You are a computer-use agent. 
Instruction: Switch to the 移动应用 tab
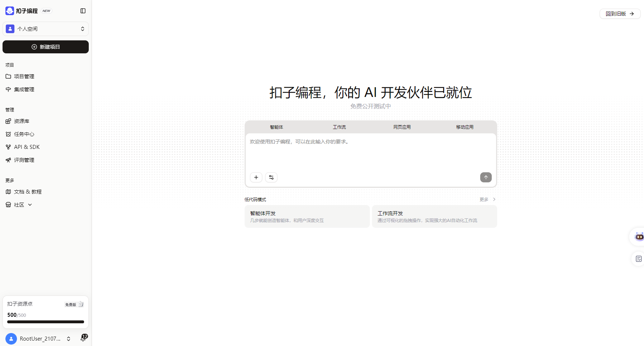point(465,127)
